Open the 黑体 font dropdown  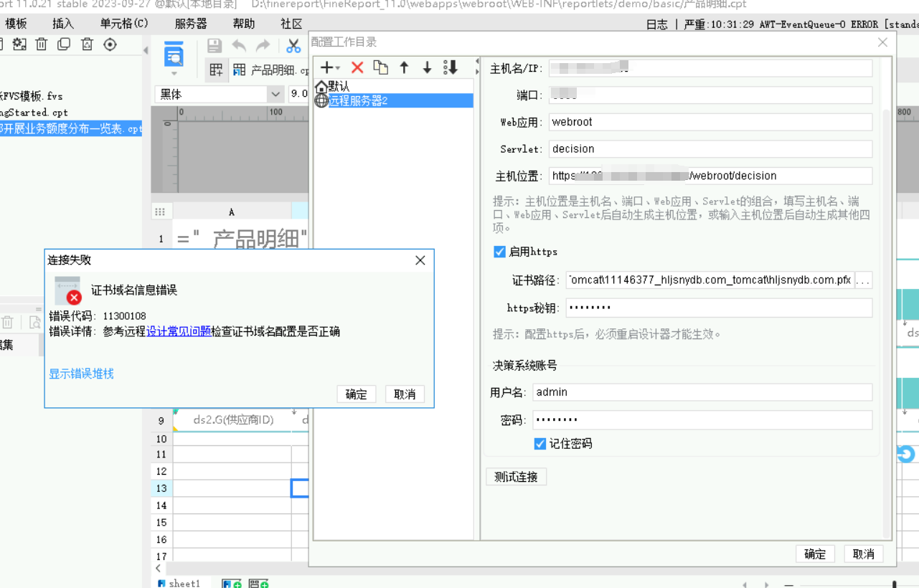tap(275, 95)
